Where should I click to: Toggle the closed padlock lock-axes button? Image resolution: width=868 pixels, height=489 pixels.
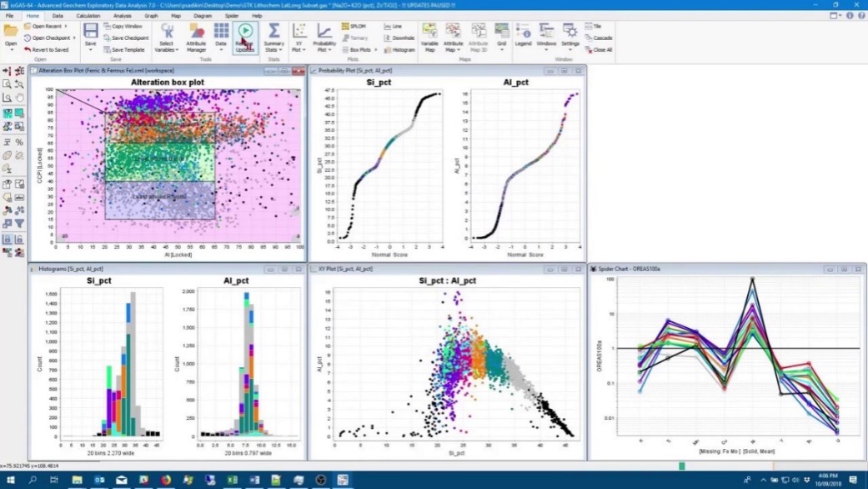7,239
